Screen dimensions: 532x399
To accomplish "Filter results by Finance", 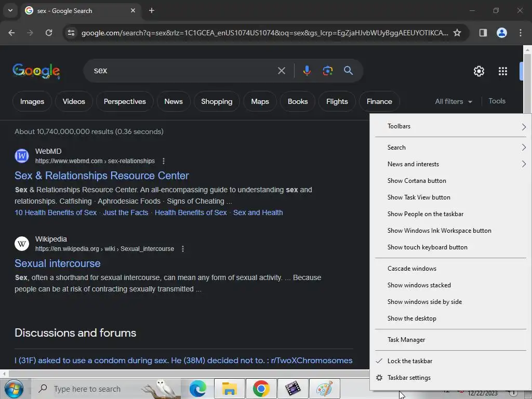I will pyautogui.click(x=379, y=101).
